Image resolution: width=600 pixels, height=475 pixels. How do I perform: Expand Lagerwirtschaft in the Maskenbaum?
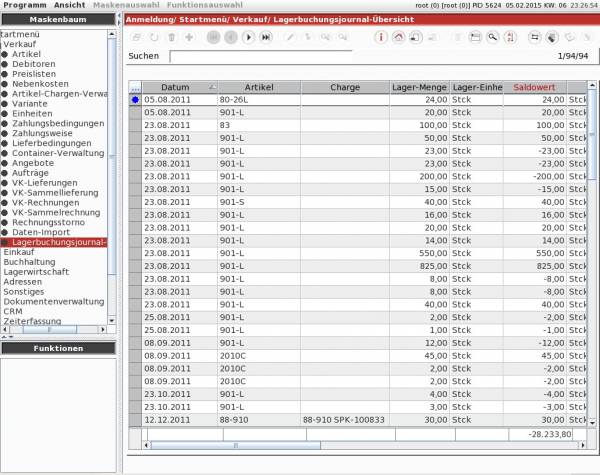pos(35,271)
